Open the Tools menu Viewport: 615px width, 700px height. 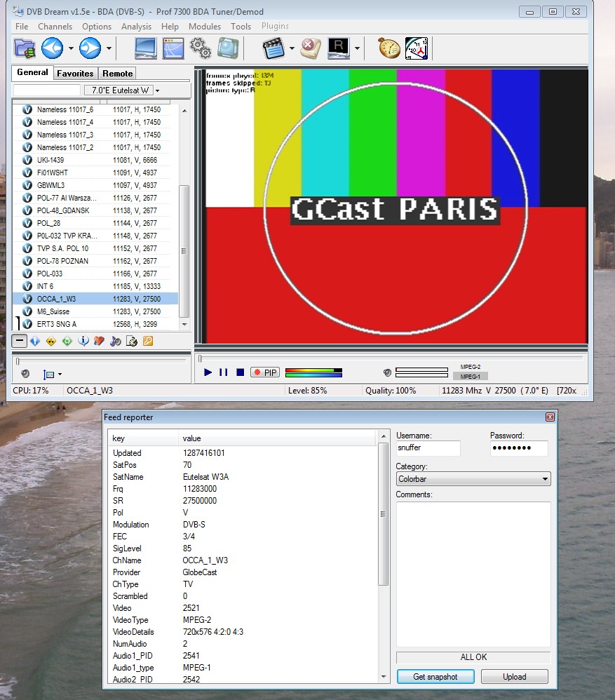(x=241, y=27)
